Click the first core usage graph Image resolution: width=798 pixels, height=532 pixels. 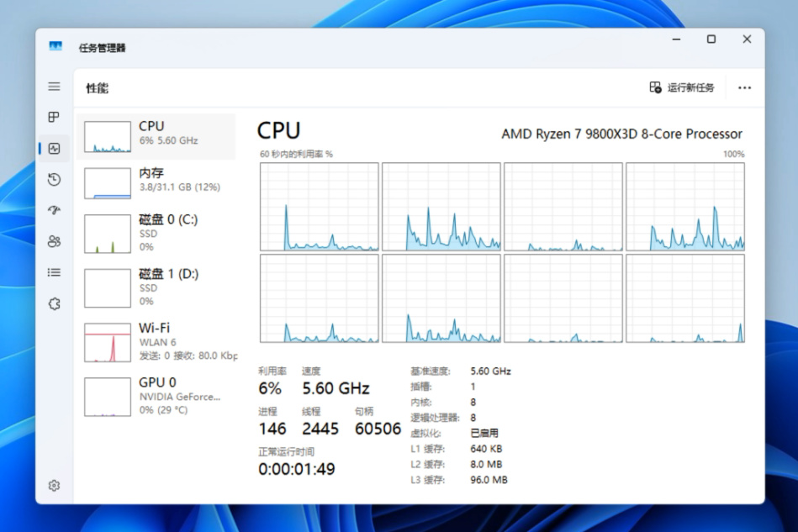(319, 207)
